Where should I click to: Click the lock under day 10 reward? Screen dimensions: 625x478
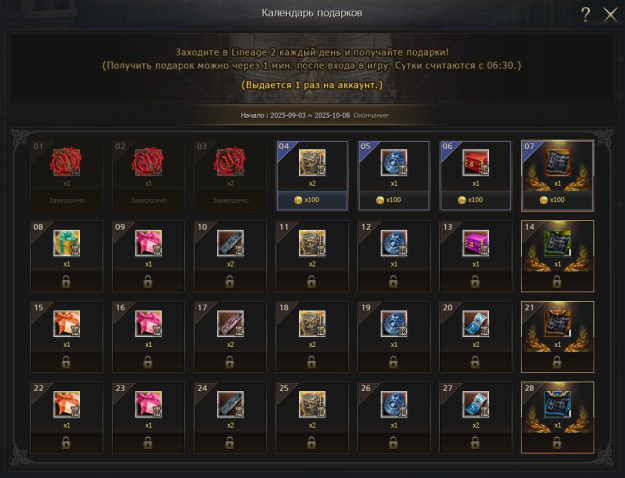[x=230, y=282]
